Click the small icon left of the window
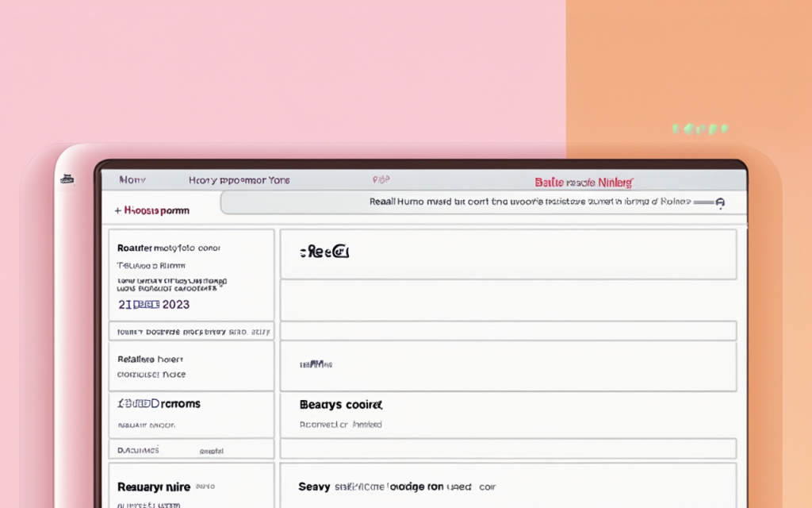 (67, 179)
